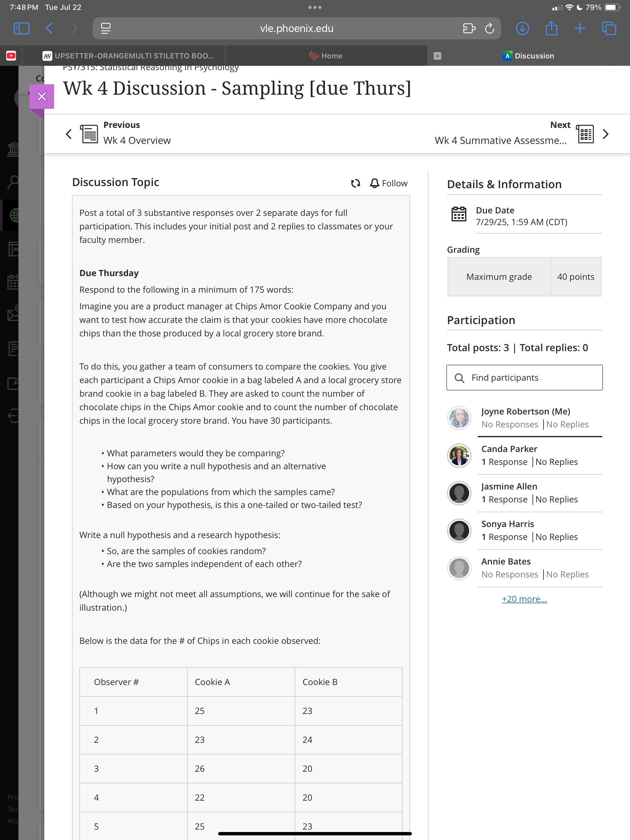Toggle the Safari sidebar icon

click(21, 29)
